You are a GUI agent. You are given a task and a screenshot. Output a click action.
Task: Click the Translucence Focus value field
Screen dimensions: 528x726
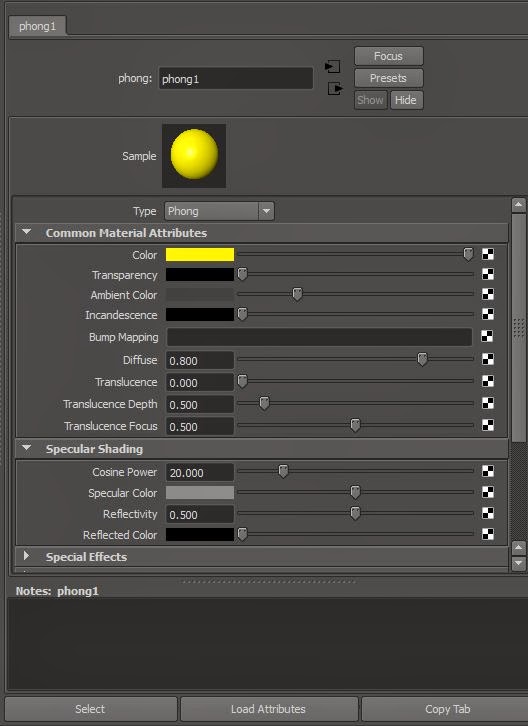click(200, 426)
